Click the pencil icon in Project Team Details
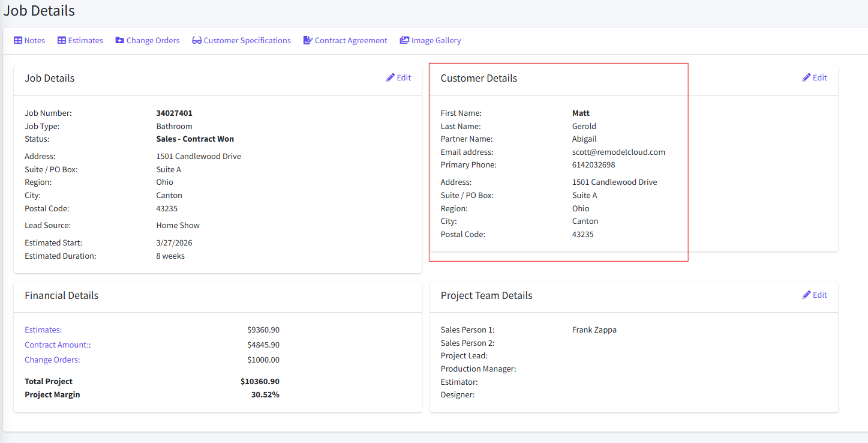 coord(806,295)
